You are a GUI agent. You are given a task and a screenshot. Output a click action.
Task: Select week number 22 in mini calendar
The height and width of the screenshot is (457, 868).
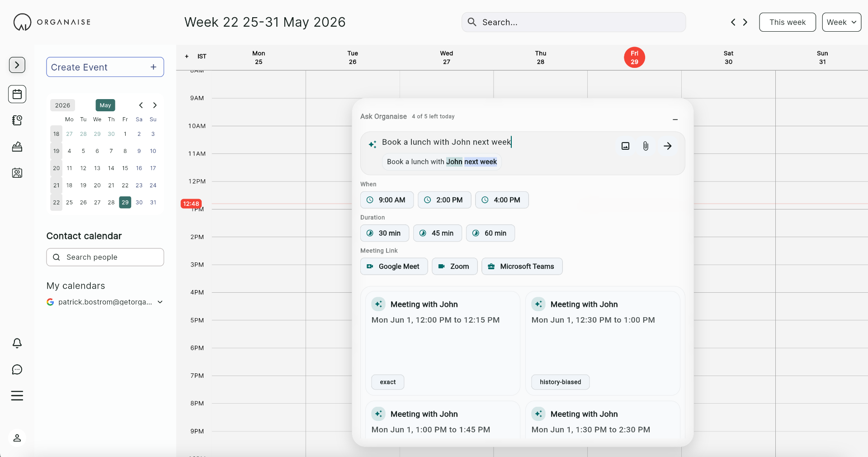(56, 202)
